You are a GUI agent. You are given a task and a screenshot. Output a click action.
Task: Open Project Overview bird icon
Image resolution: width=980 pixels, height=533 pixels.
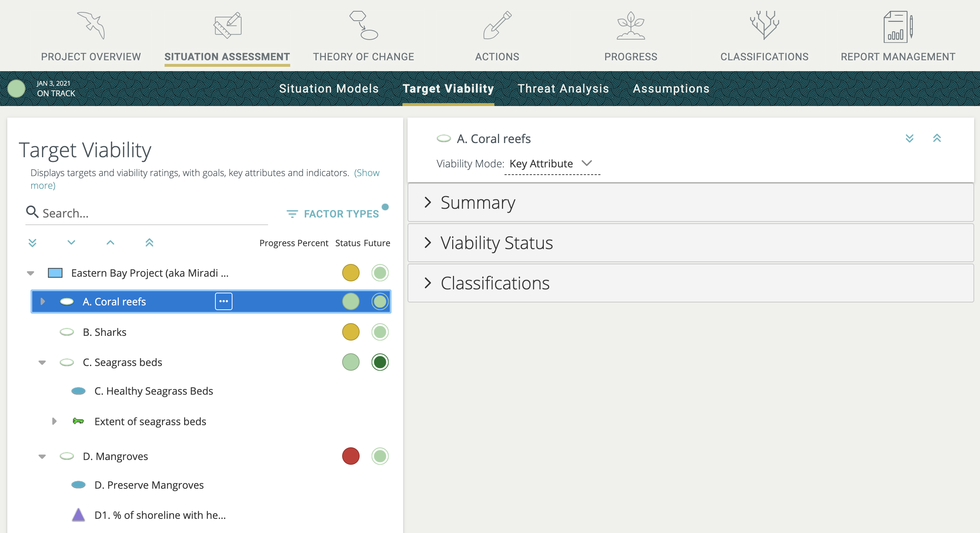(x=91, y=25)
